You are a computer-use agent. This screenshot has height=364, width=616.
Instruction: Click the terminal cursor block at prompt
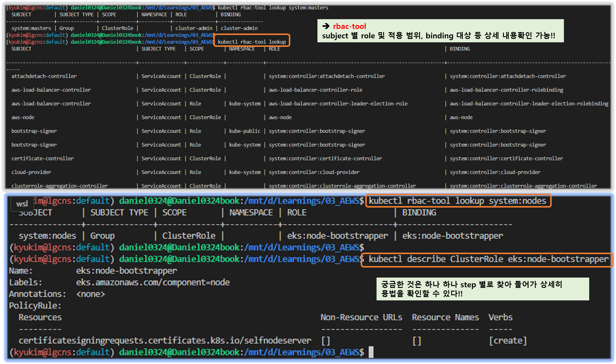pyautogui.click(x=371, y=352)
